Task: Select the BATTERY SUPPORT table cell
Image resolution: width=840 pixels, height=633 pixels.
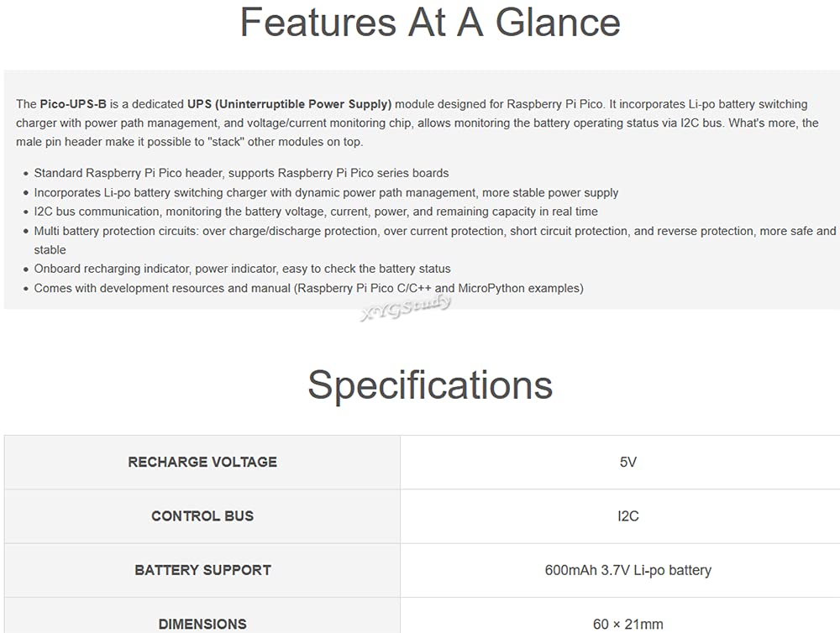Action: [202, 570]
